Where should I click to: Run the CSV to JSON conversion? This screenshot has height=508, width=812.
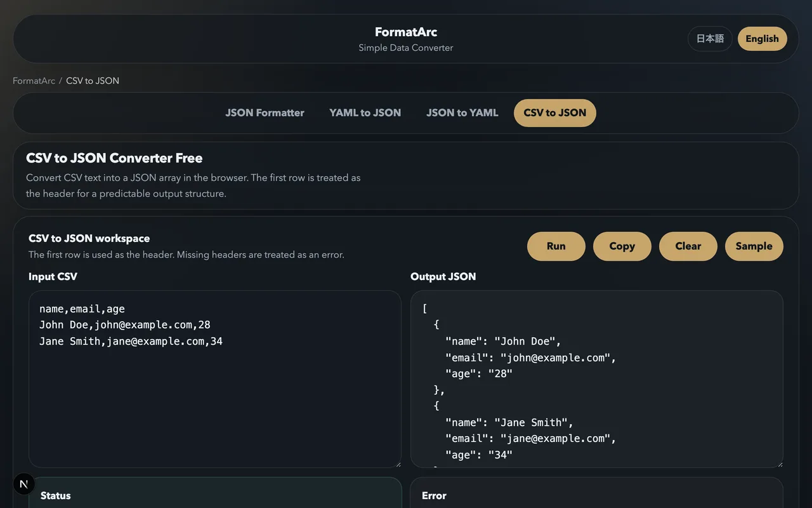pyautogui.click(x=556, y=246)
